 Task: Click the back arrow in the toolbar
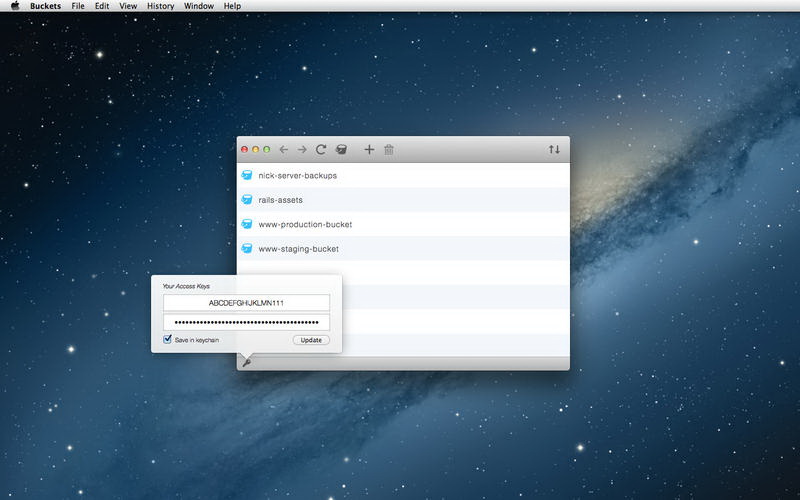[284, 150]
